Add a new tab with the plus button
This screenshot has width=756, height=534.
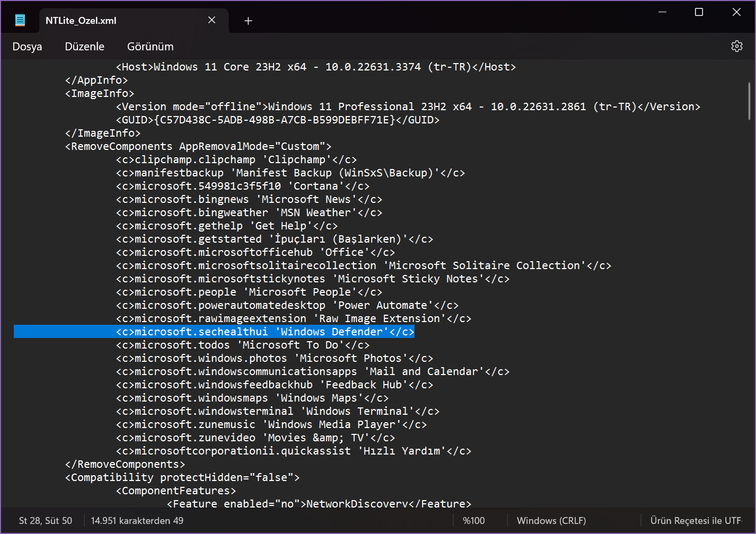(x=248, y=21)
